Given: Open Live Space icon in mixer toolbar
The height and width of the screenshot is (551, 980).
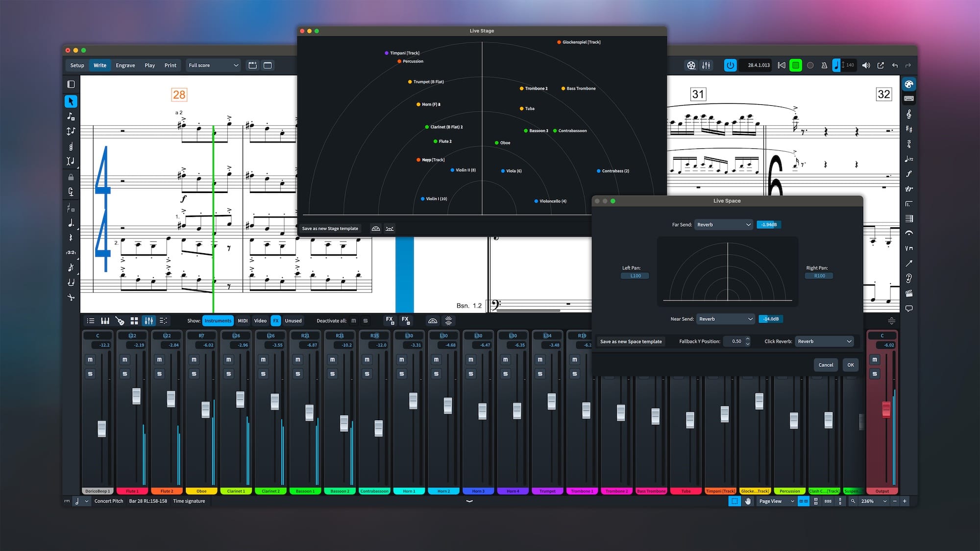Looking at the screenshot, I should [448, 321].
